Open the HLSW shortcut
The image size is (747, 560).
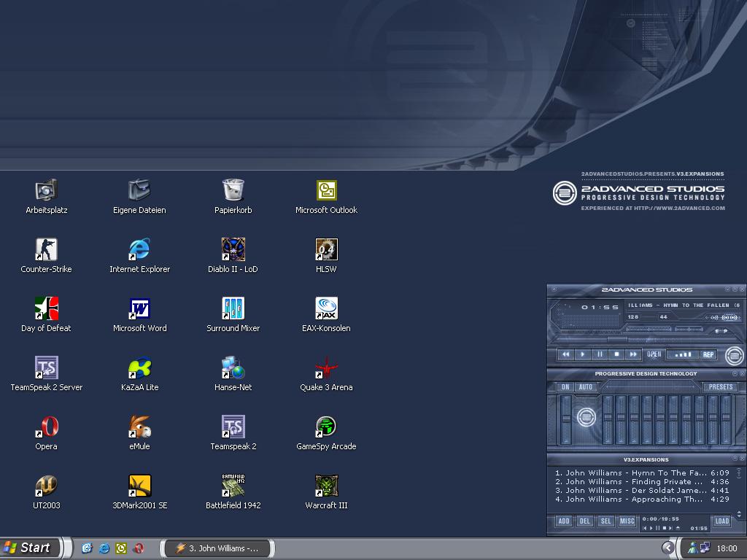click(x=326, y=255)
